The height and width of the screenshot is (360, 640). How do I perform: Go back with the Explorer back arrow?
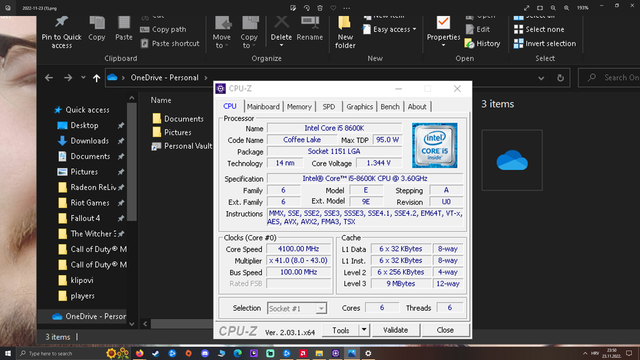point(49,78)
